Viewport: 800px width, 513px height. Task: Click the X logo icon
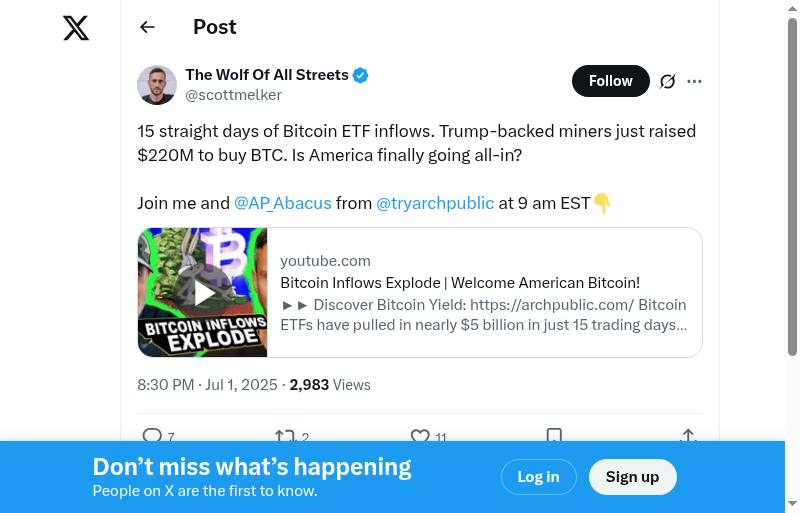point(76,28)
